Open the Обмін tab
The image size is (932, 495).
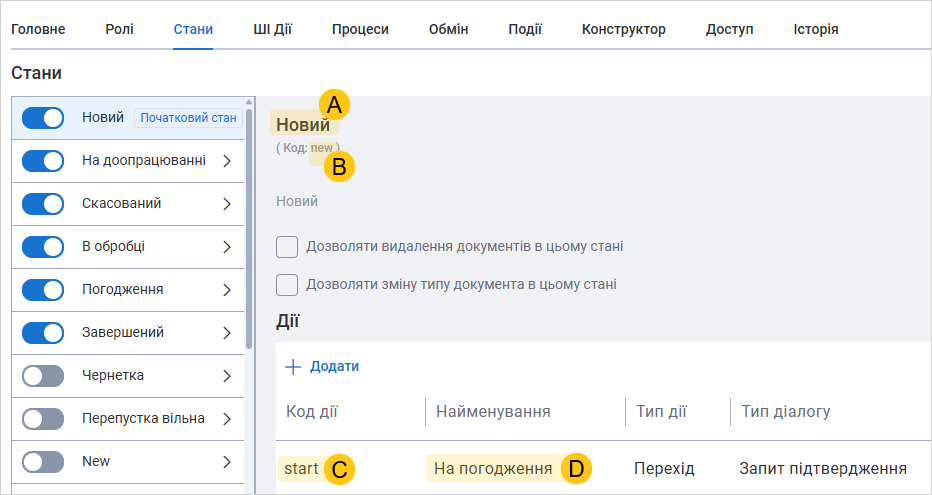coord(448,29)
